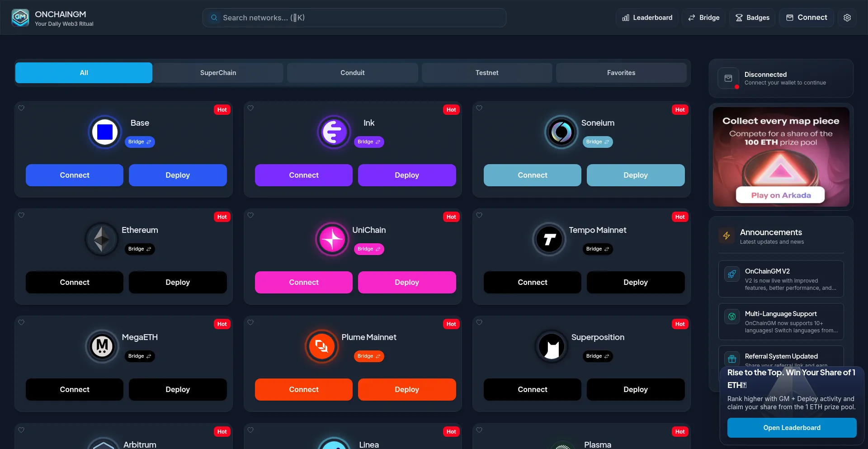The height and width of the screenshot is (449, 868).
Task: Favorite the Plume Mainnet card
Action: click(x=250, y=322)
